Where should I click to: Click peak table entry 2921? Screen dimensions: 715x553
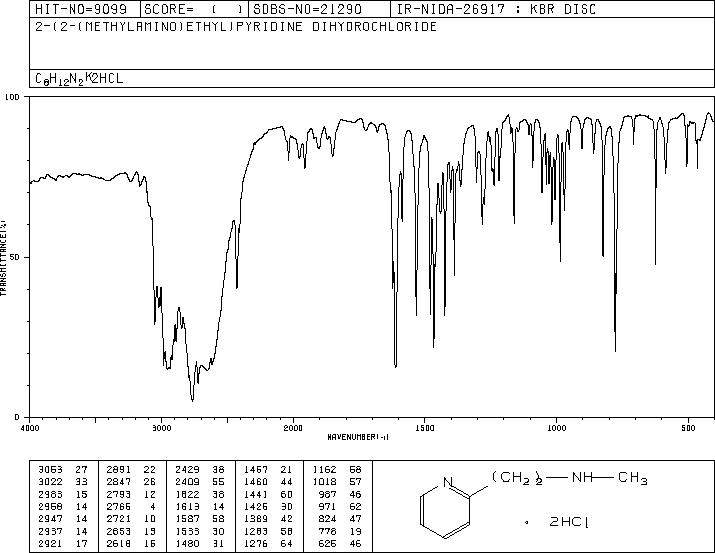(50, 543)
